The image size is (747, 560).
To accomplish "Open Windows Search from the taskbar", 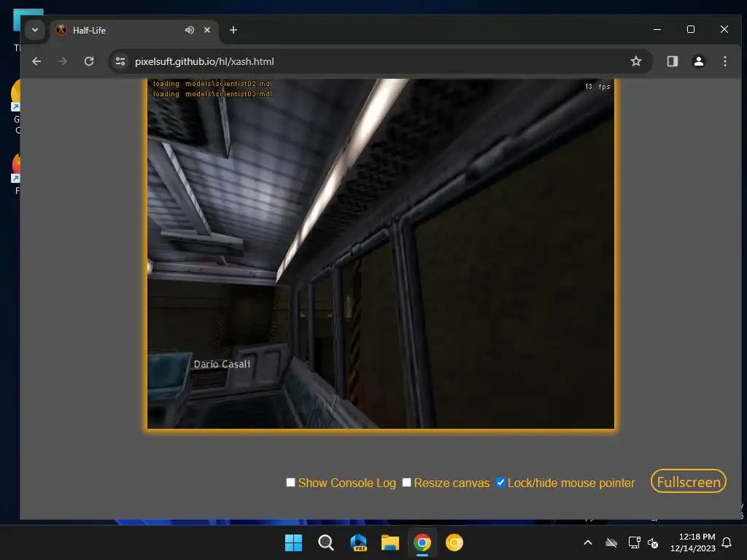I will click(x=326, y=542).
